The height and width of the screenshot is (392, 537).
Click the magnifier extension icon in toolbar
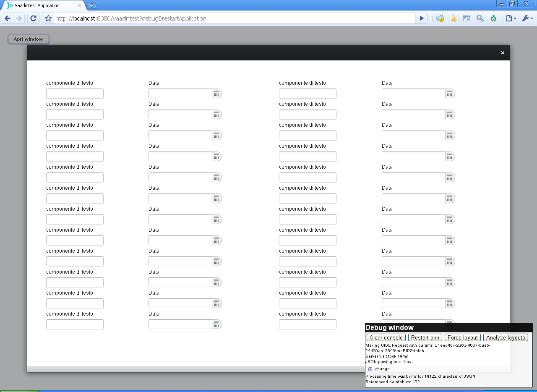(x=480, y=18)
